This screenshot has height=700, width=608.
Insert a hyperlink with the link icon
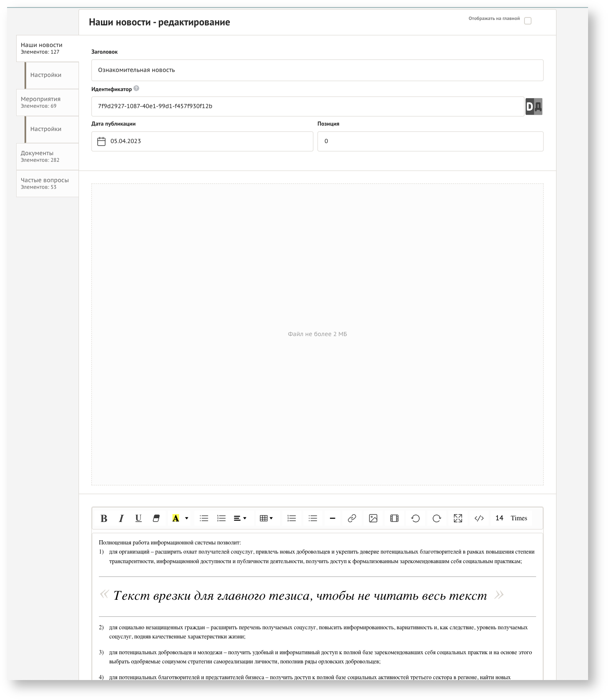[352, 518]
